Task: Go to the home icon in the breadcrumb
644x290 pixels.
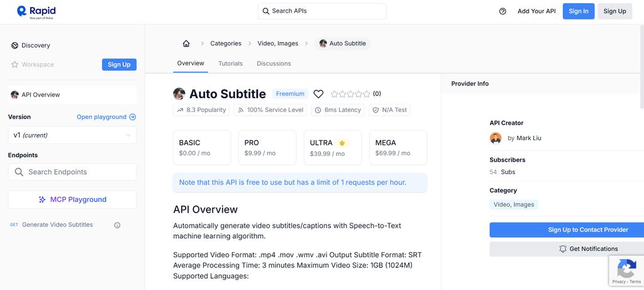Action: coord(186,43)
